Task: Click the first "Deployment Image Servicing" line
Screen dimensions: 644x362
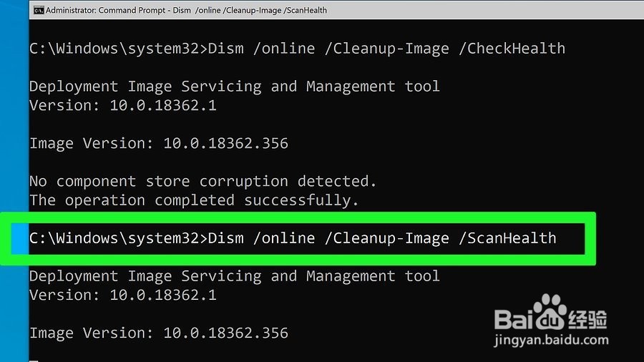Action: (234, 87)
